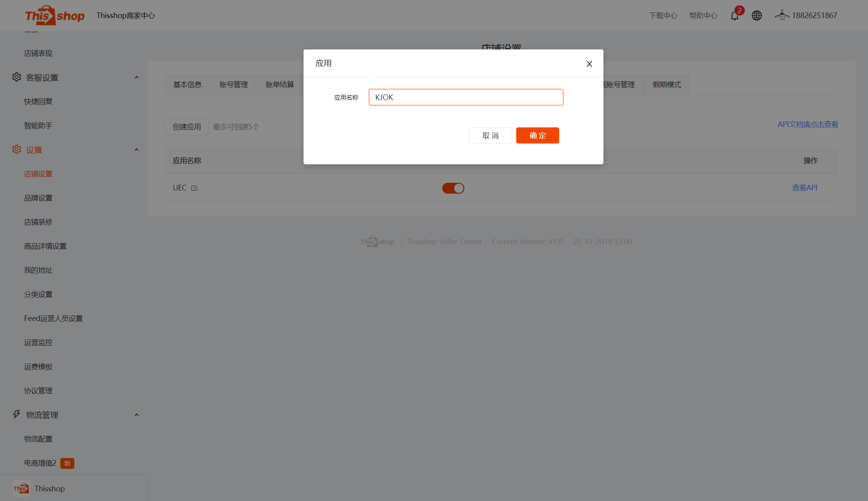
Task: Toggle the UEC application switch
Action: [x=453, y=188]
